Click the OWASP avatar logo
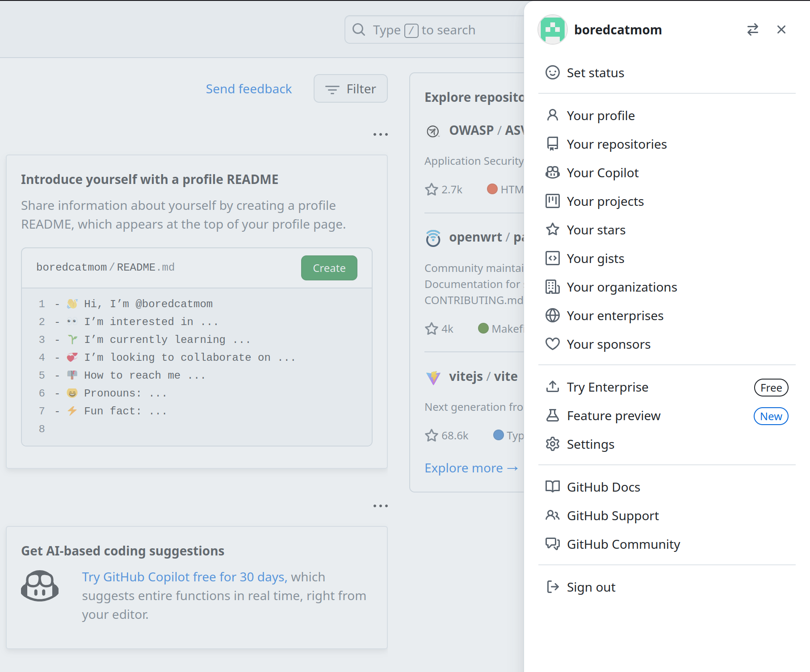Viewport: 810px width, 672px height. [x=433, y=131]
